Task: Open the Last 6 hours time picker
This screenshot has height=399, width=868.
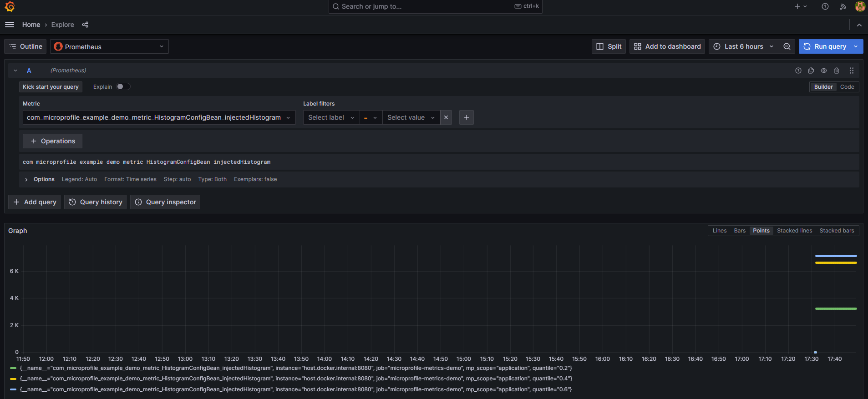Action: coord(743,46)
